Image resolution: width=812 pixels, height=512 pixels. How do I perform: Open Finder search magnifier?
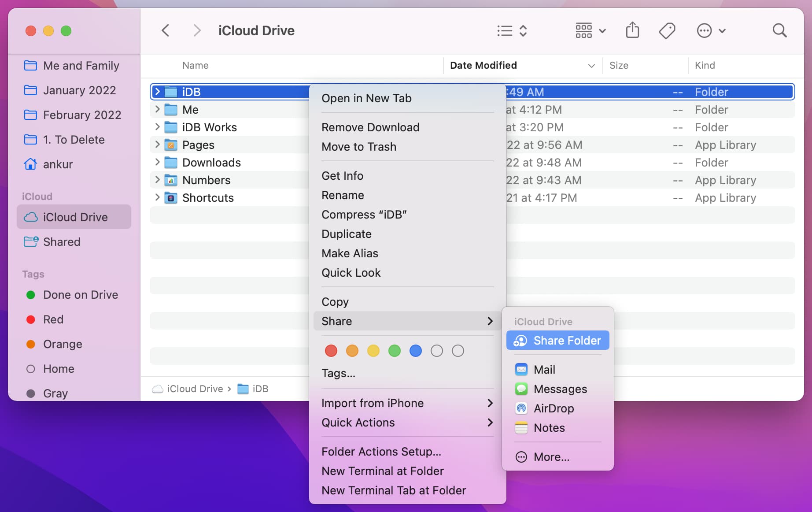pos(779,30)
